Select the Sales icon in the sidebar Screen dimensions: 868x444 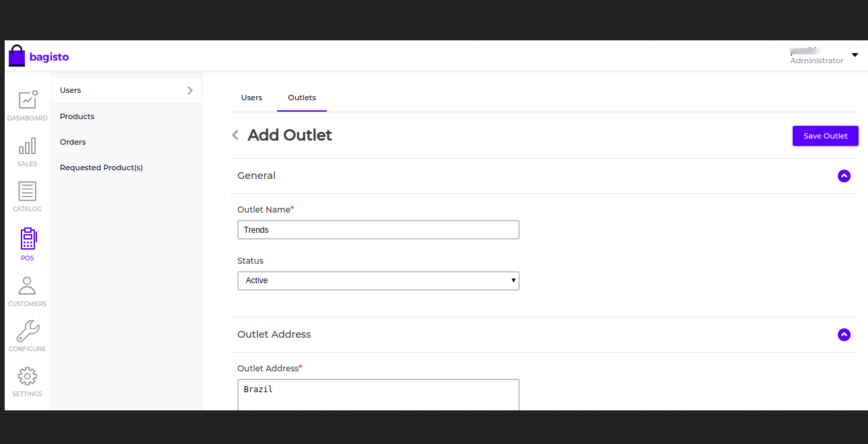[27, 151]
